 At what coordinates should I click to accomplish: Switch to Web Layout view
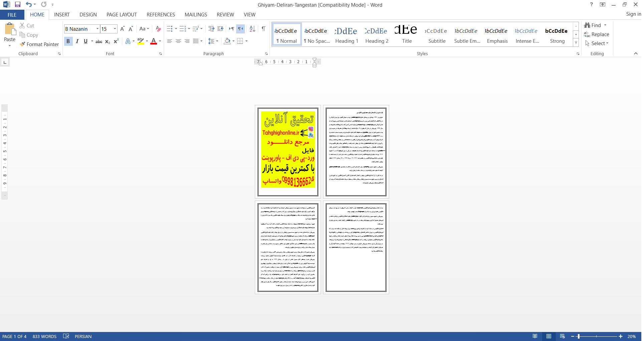pyautogui.click(x=562, y=336)
